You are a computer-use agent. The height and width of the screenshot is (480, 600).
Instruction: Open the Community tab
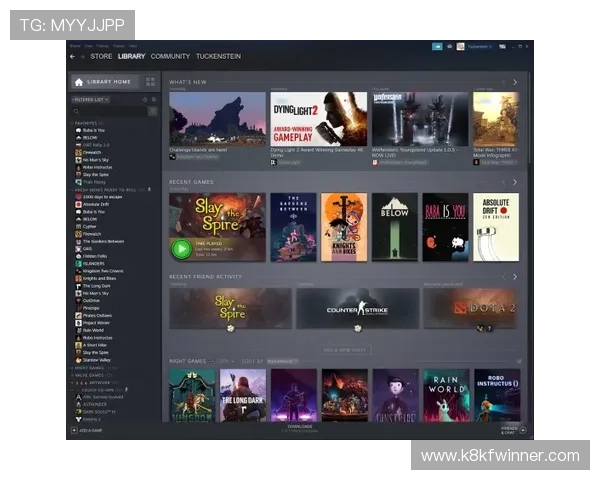[170, 57]
